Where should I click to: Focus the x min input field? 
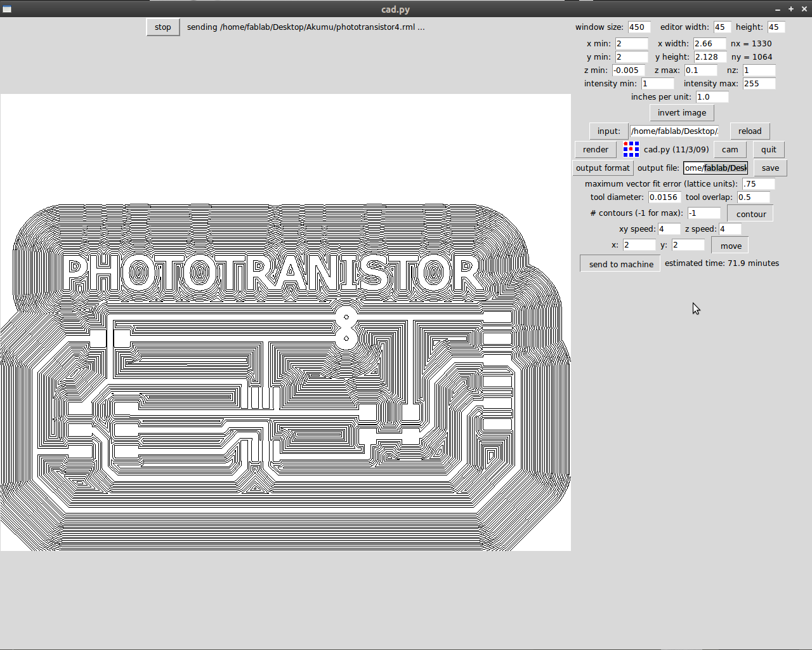tap(632, 44)
